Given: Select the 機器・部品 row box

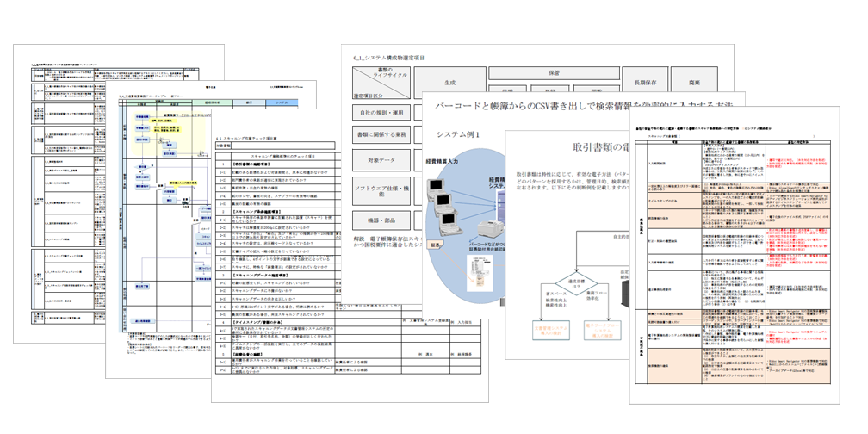Looking at the screenshot, I should pyautogui.click(x=380, y=219).
